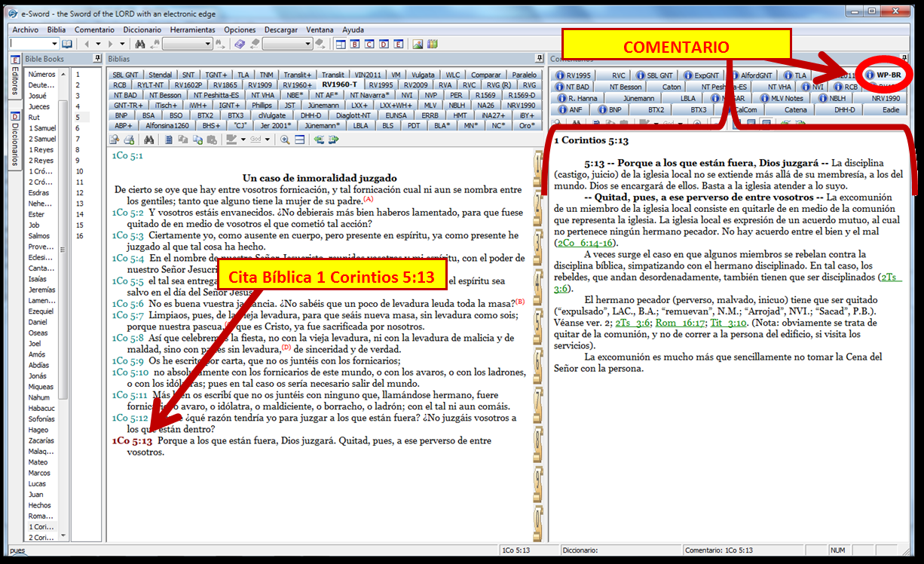Click the print icon in Biblias toolbar
The image size is (924, 564).
129,140
